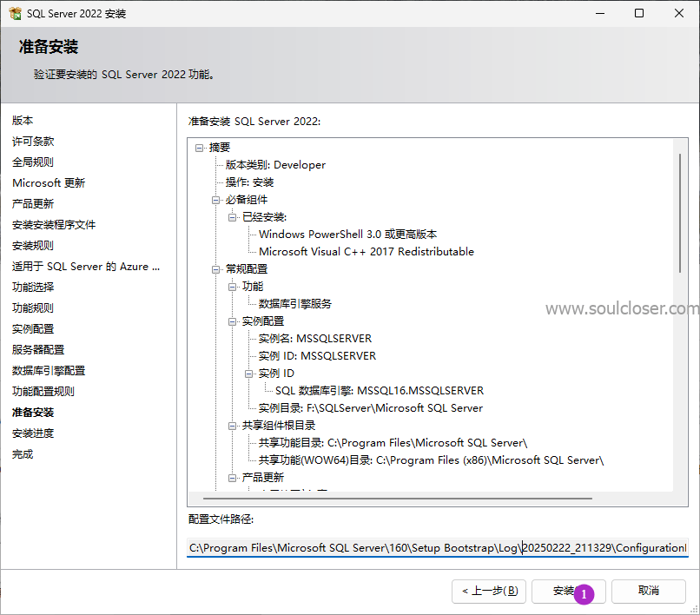Select Windows PowerShell 3.0 或更高版本 row
The image size is (700, 615).
click(x=347, y=235)
